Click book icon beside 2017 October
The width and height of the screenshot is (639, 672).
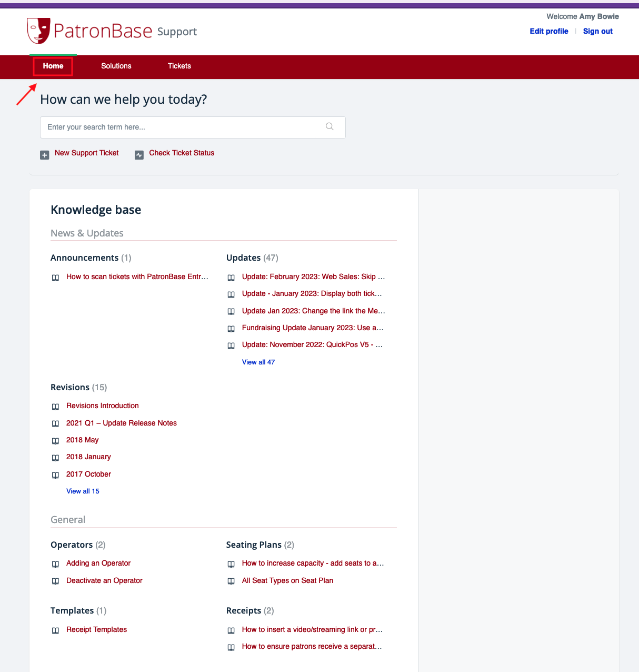click(55, 475)
